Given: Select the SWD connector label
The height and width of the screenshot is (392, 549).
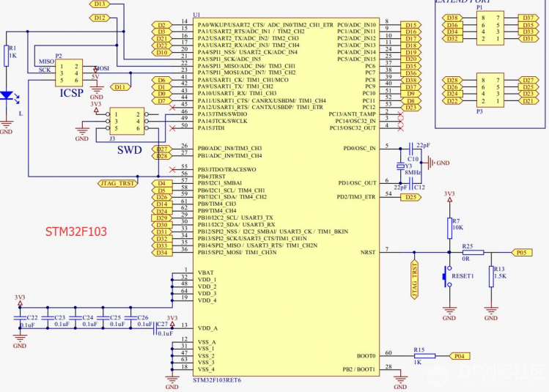Looking at the screenshot, I should pyautogui.click(x=130, y=150).
